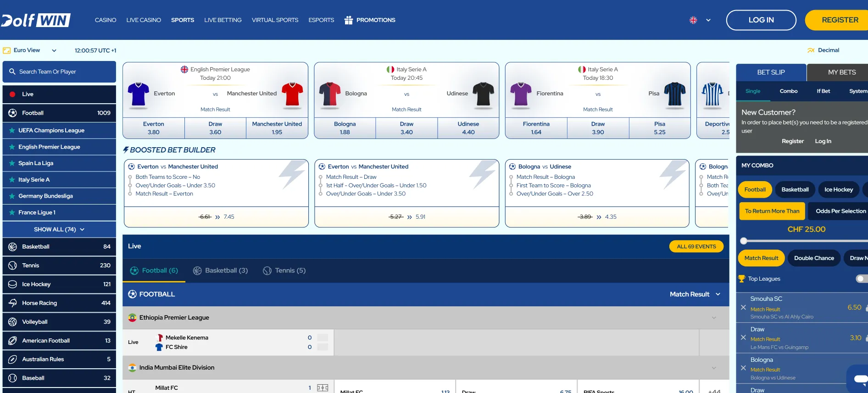Viewport: 868px width, 393px height.
Task: Click the REGISTER button
Action: tap(838, 20)
